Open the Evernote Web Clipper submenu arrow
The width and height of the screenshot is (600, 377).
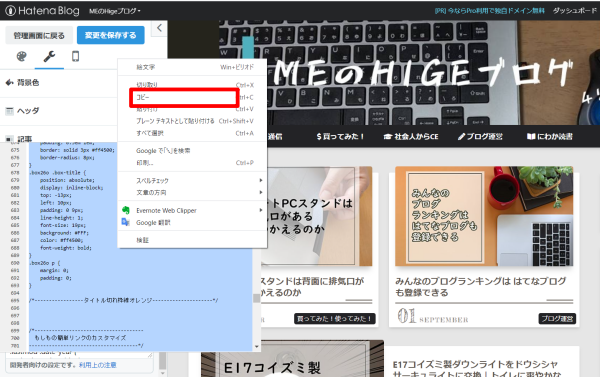point(261,210)
